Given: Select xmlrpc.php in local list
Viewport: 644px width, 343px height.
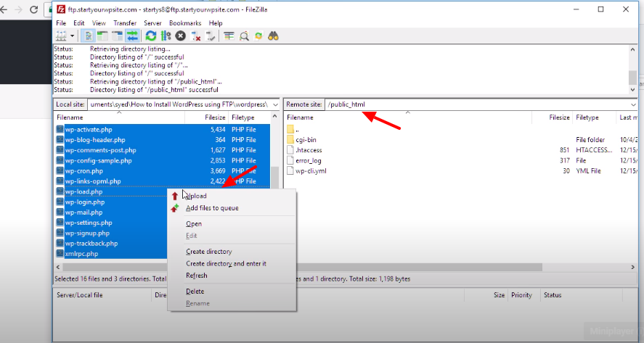Looking at the screenshot, I should 81,254.
